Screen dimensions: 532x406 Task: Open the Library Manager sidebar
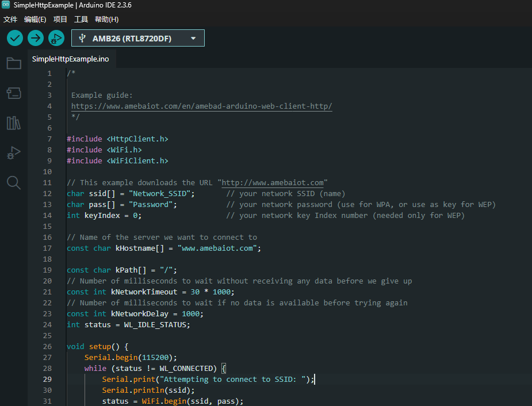pyautogui.click(x=14, y=123)
